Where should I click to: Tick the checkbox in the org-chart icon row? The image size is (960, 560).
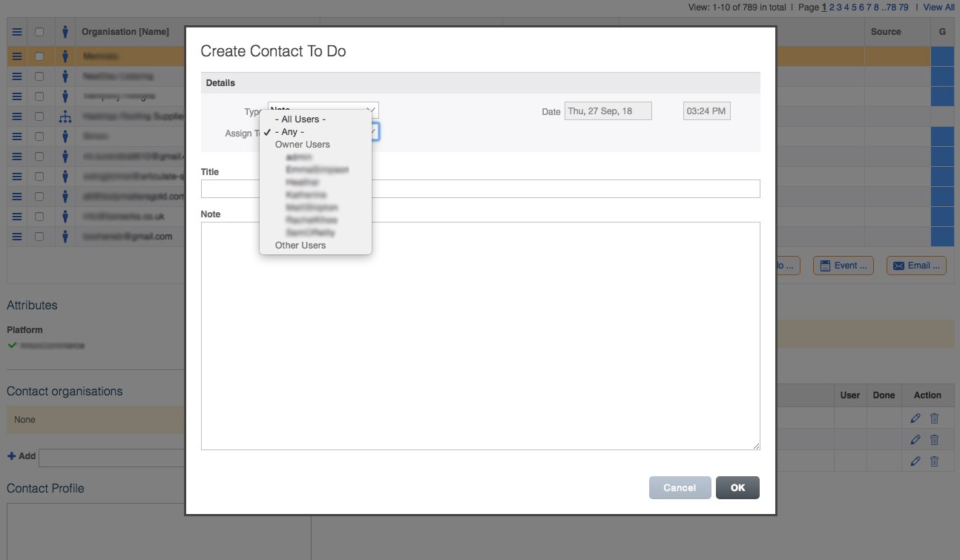[39, 116]
